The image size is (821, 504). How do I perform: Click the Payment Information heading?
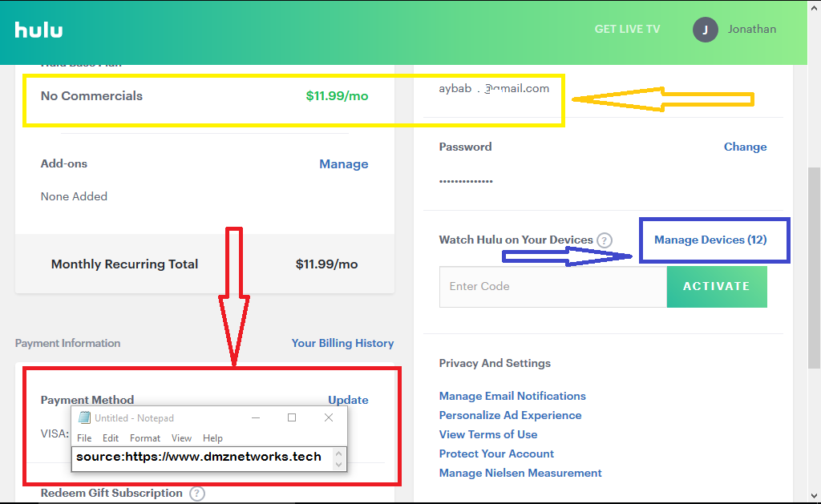tap(67, 343)
